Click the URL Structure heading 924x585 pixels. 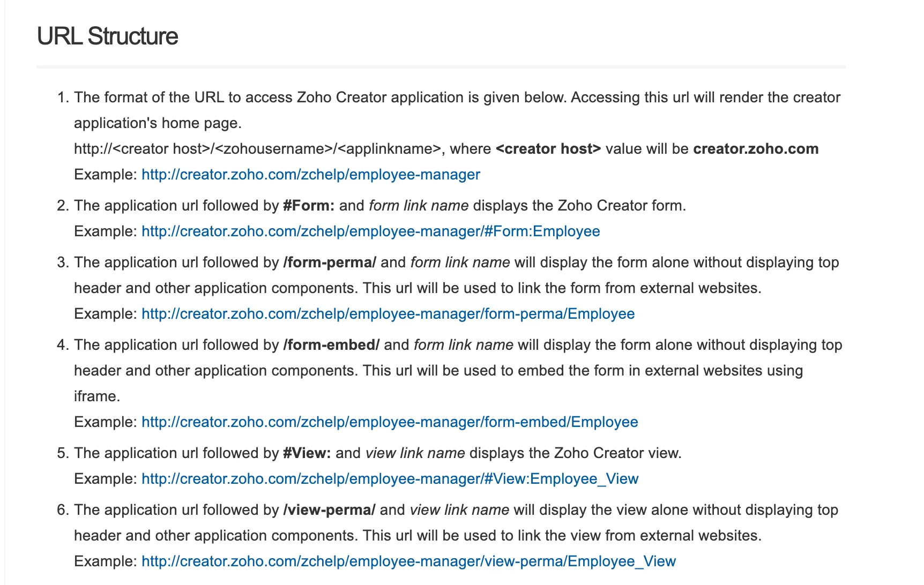(107, 36)
